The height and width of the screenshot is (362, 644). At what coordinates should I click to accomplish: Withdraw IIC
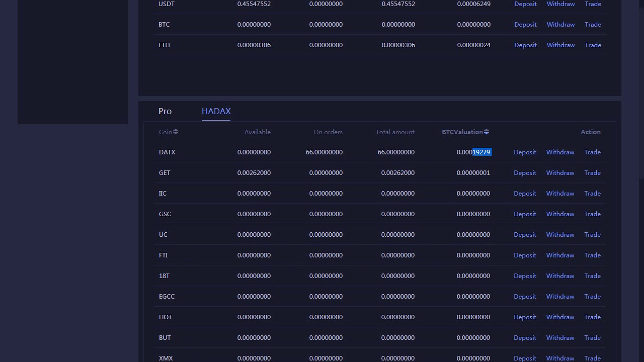click(560, 193)
